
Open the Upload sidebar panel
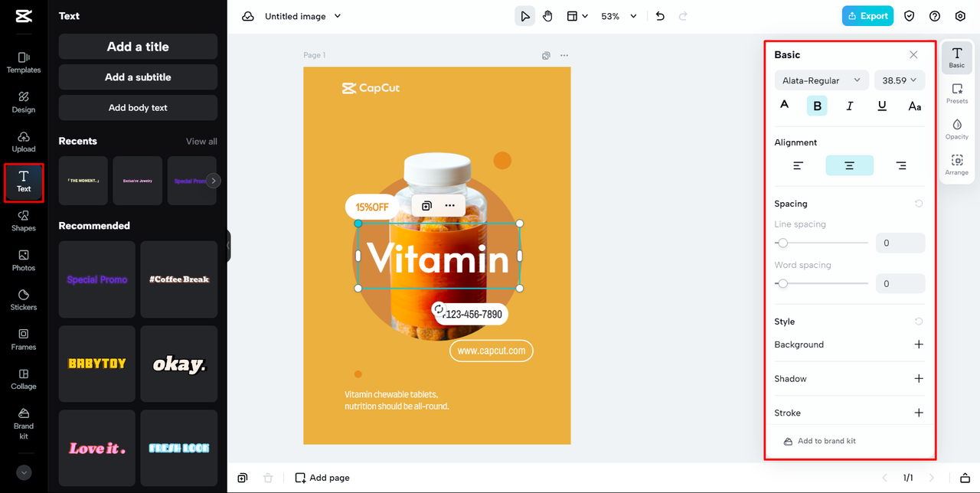[24, 142]
